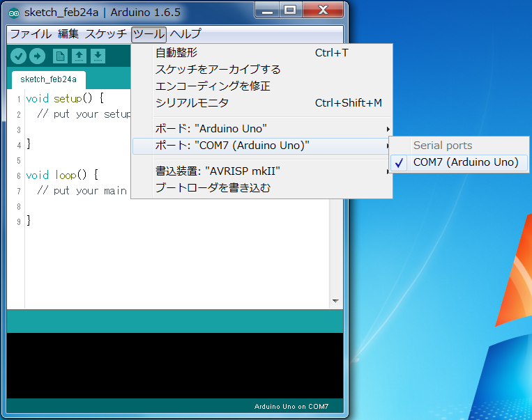The width and height of the screenshot is (532, 420).
Task: Expand the ポート "COM7 (Arduino Uno)" submenu
Action: 261,146
